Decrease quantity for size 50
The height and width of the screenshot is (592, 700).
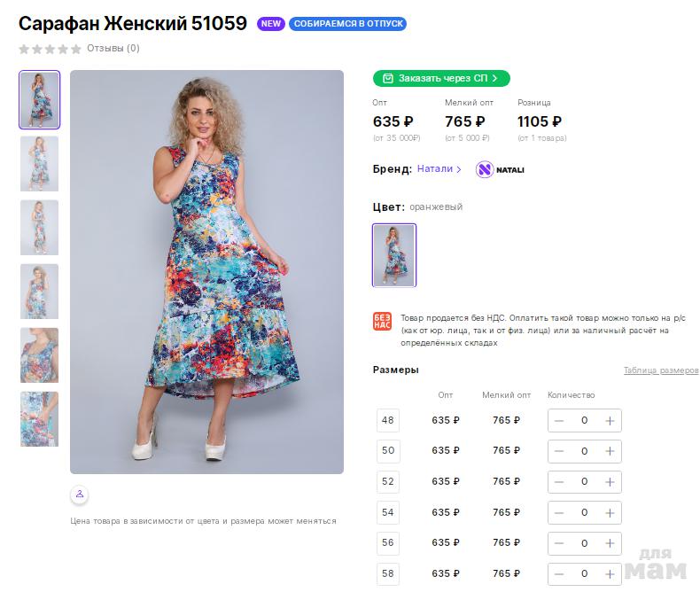559,451
